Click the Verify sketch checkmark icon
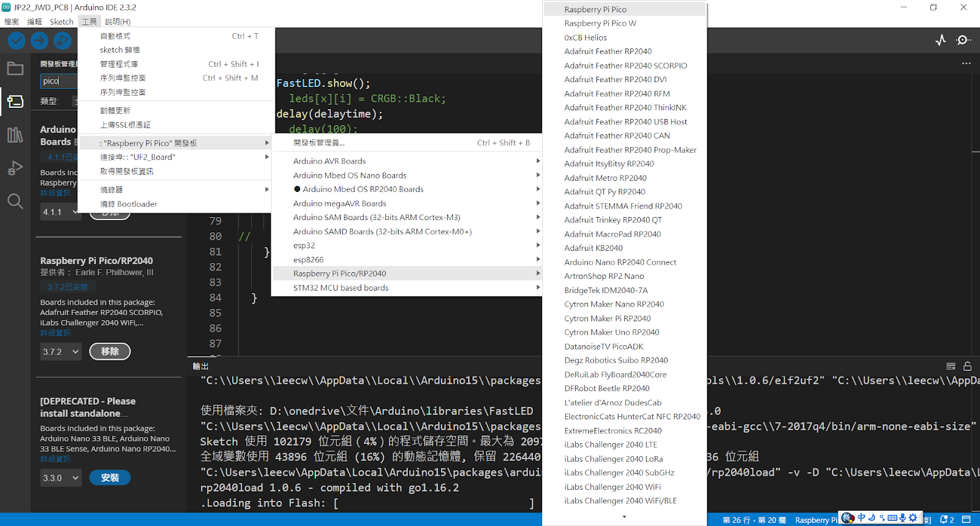980x526 pixels. coord(17,40)
